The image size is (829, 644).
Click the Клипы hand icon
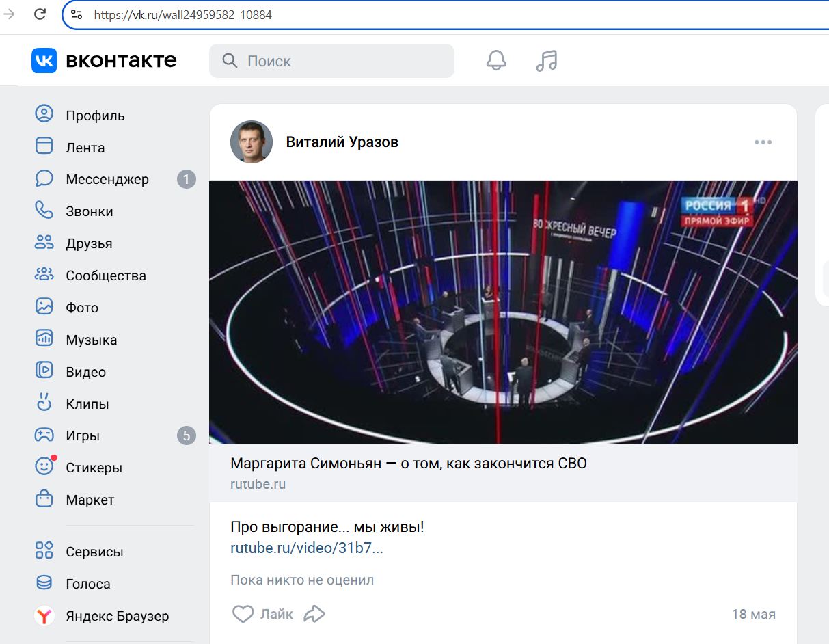click(44, 403)
